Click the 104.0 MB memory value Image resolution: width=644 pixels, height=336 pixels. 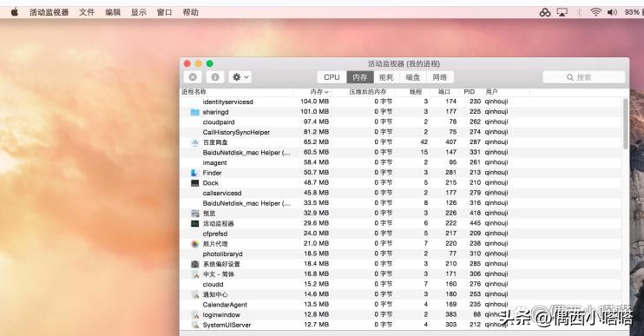click(314, 102)
